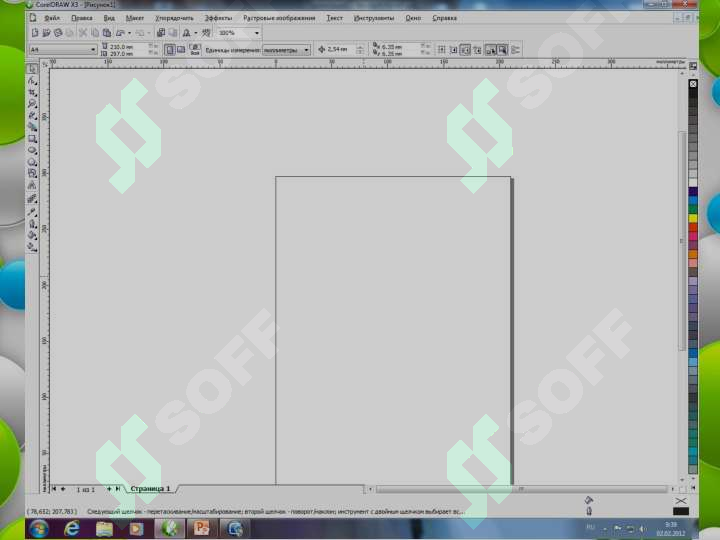Screen dimensions: 720x540
Task: Open the Outline tool flyout
Action: [32, 224]
